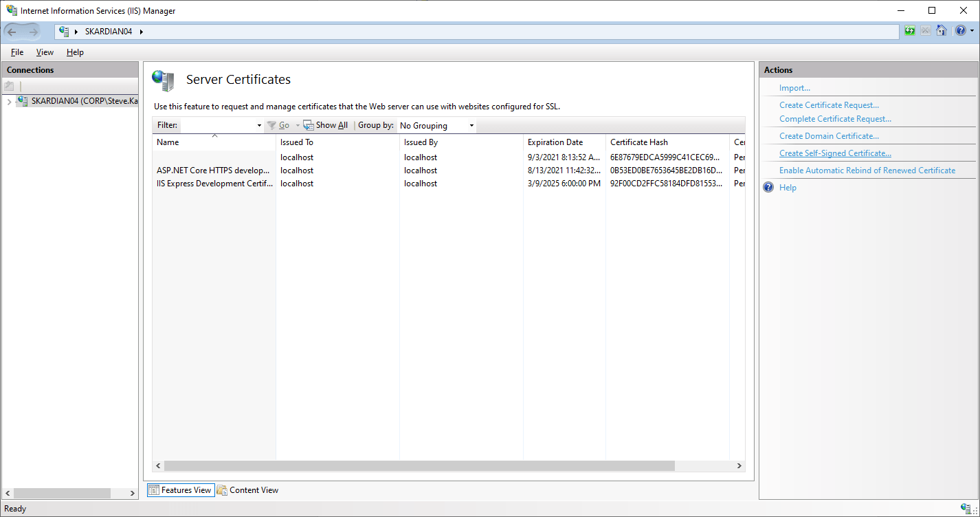
Task: Click the SKARDIAN04 server node icon in tree
Action: point(23,101)
